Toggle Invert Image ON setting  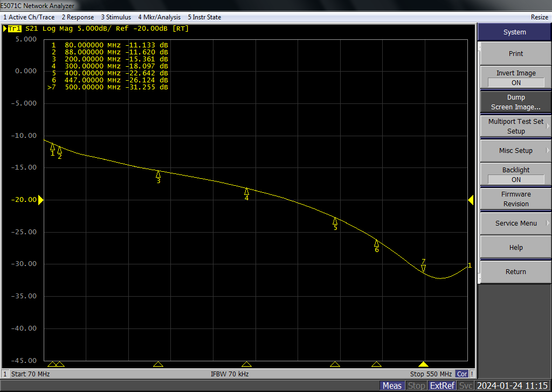(x=516, y=78)
